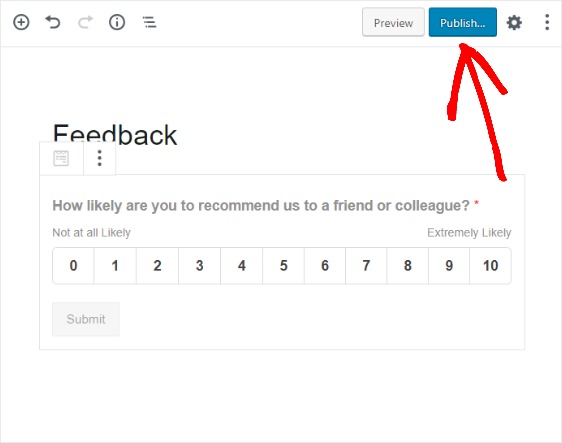Click the Feedback page title
Image resolution: width=562 pixels, height=443 pixels.
(x=115, y=134)
